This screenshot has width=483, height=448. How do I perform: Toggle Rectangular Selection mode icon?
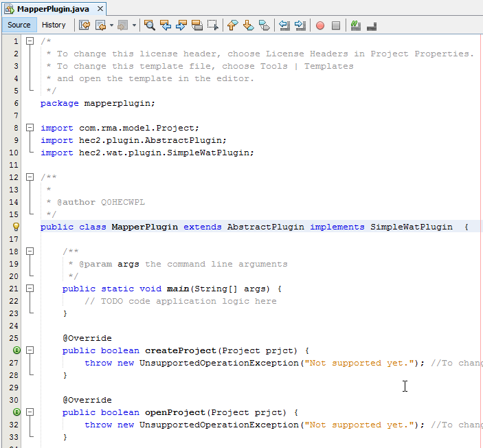(213, 25)
